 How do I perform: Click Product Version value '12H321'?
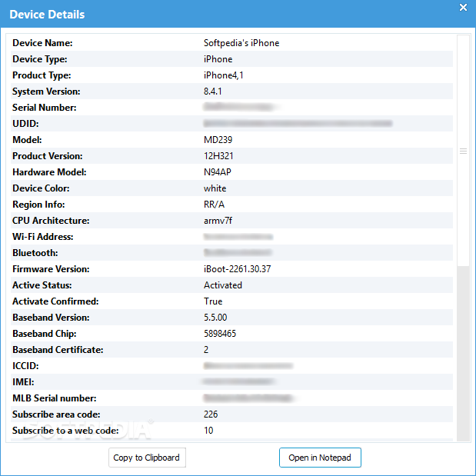coord(218,156)
